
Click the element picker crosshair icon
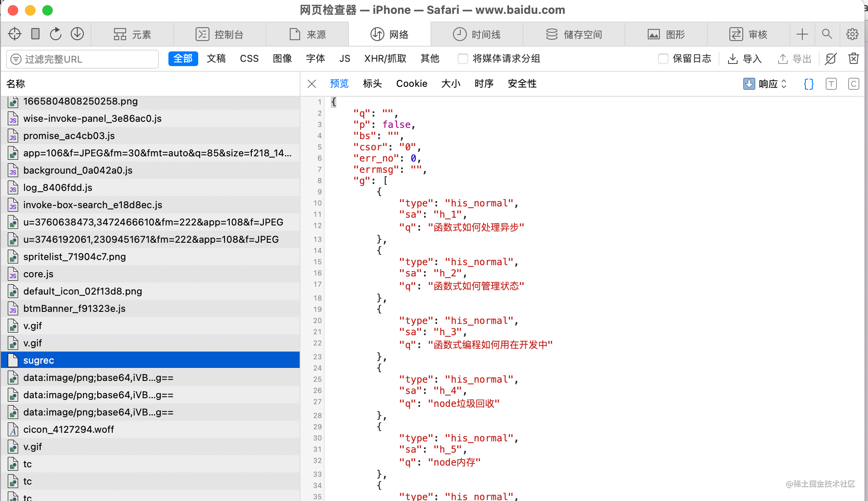[15, 34]
